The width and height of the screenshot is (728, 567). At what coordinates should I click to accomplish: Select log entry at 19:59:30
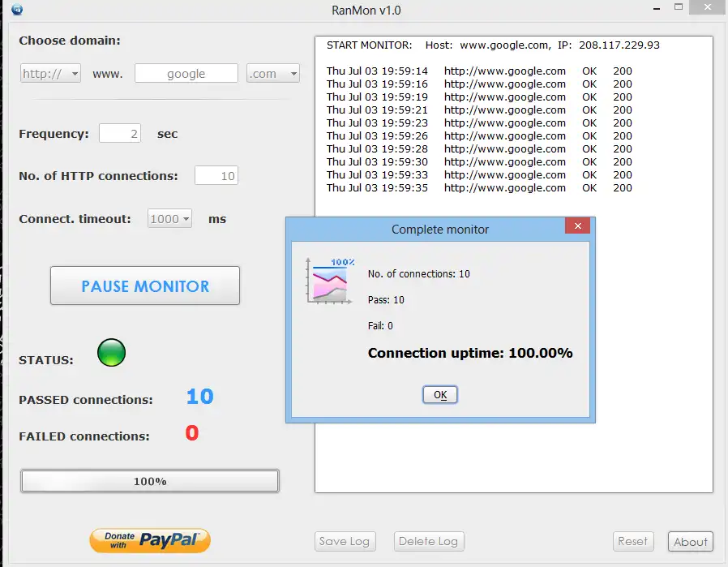pos(479,162)
